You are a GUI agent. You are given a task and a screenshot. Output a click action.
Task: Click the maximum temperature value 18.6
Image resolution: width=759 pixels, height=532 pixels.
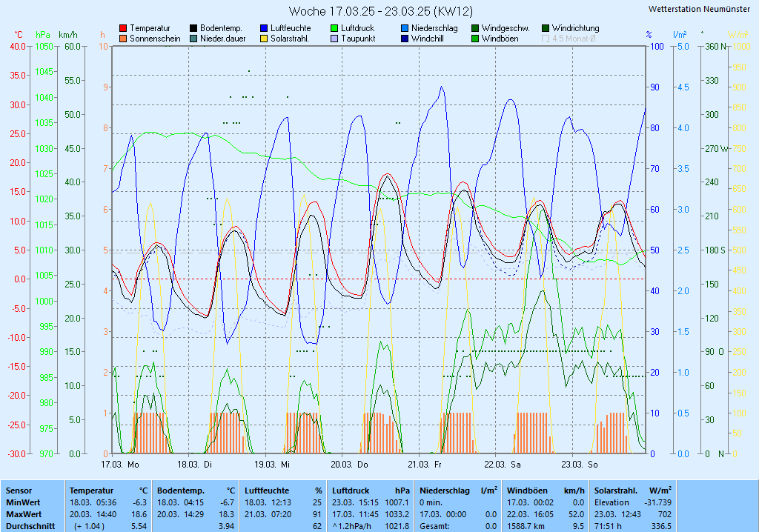tap(139, 514)
